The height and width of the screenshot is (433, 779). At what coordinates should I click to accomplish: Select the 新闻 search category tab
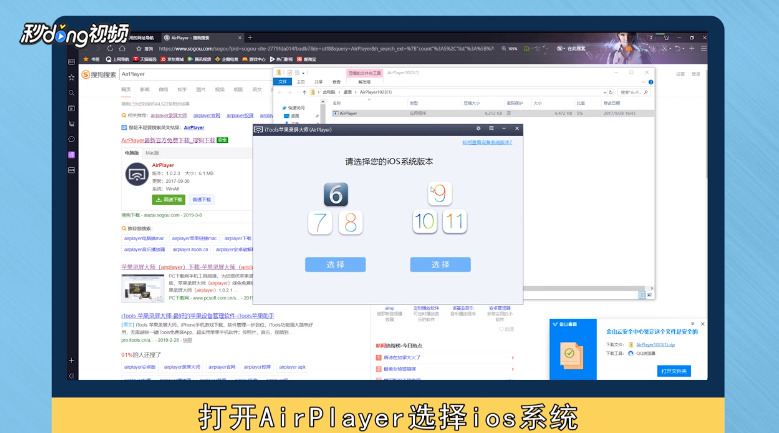point(145,89)
